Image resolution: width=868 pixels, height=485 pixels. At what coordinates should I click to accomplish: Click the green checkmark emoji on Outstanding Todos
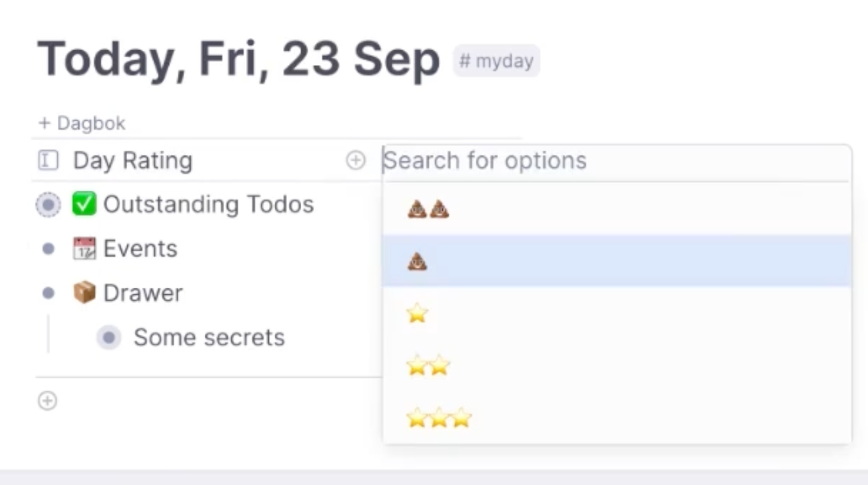[83, 204]
